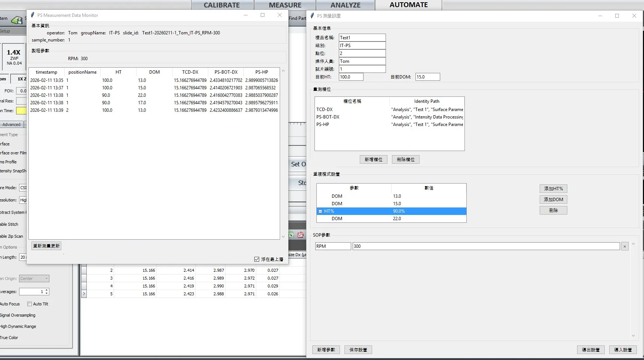Collapse the HT% 90.0% tree node
This screenshot has height=360, width=644.
pos(320,211)
